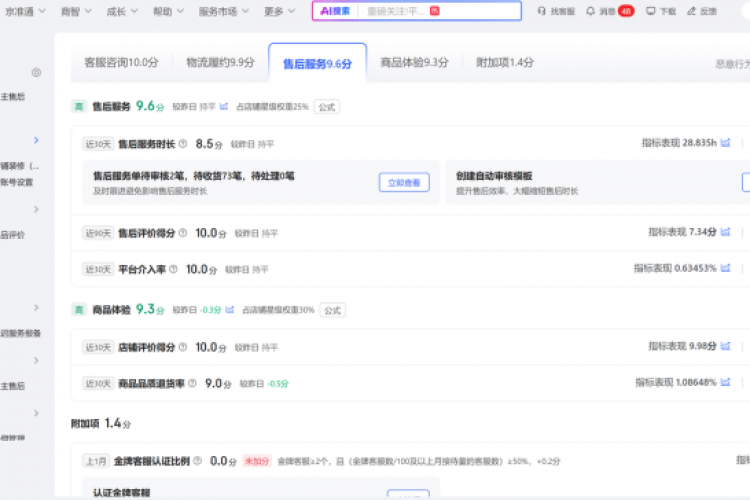Click help icon next to 金牌客服认证比例
Image resolution: width=750 pixels, height=500 pixels.
coord(197,461)
